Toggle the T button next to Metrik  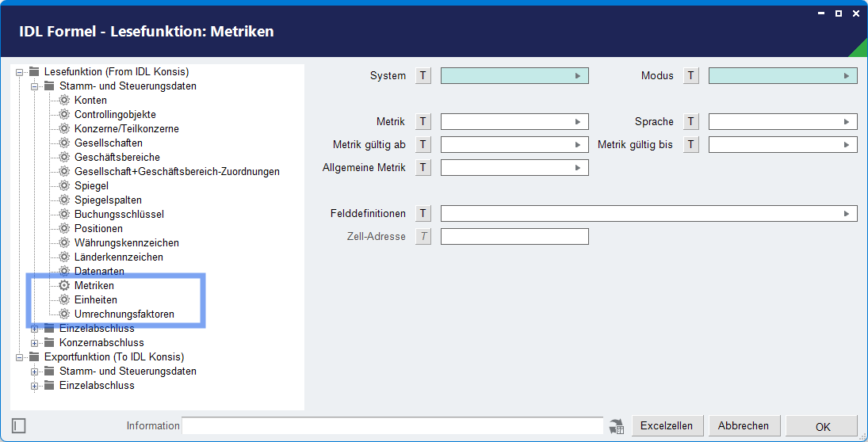pos(423,122)
